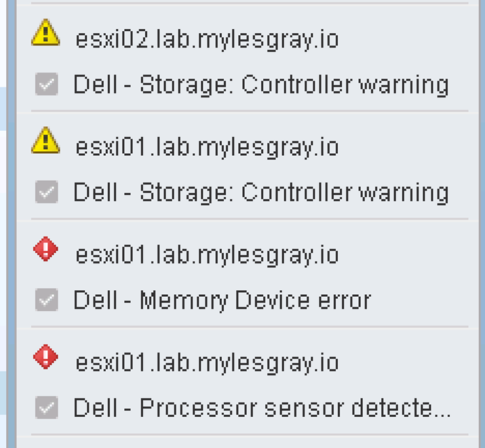
Task: Click the divider line under Memory Device error
Action: [250, 327]
